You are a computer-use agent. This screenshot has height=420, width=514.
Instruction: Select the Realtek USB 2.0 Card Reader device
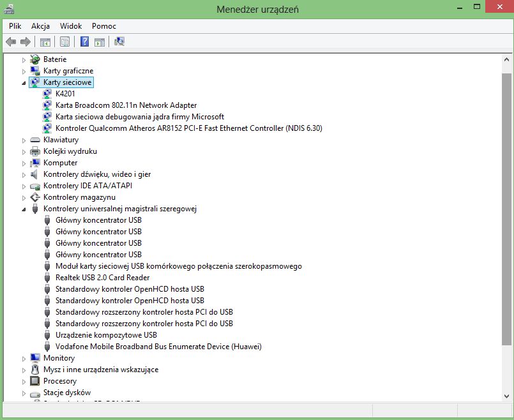pyautogui.click(x=102, y=278)
